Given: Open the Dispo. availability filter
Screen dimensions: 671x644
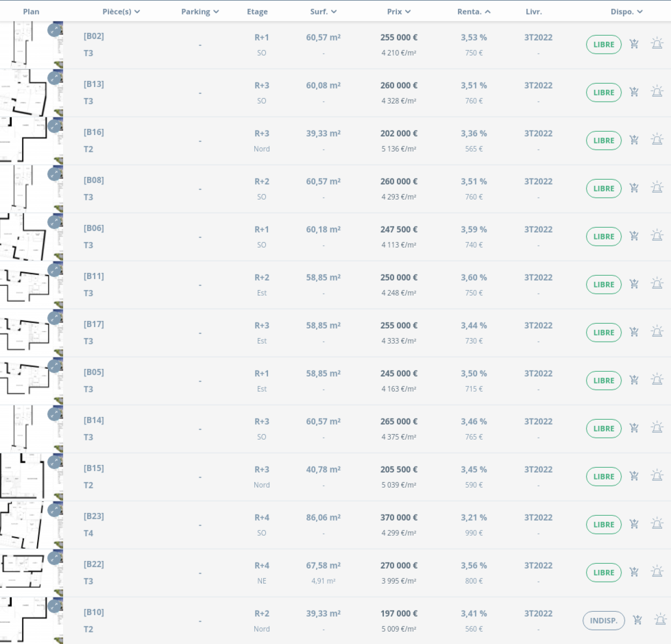Looking at the screenshot, I should (626, 12).
